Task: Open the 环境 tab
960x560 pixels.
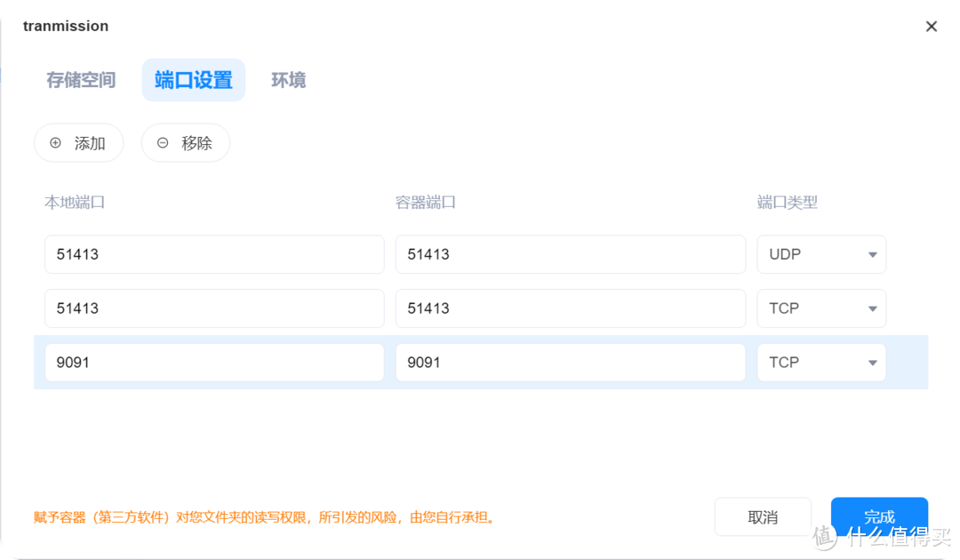Action: pyautogui.click(x=288, y=80)
